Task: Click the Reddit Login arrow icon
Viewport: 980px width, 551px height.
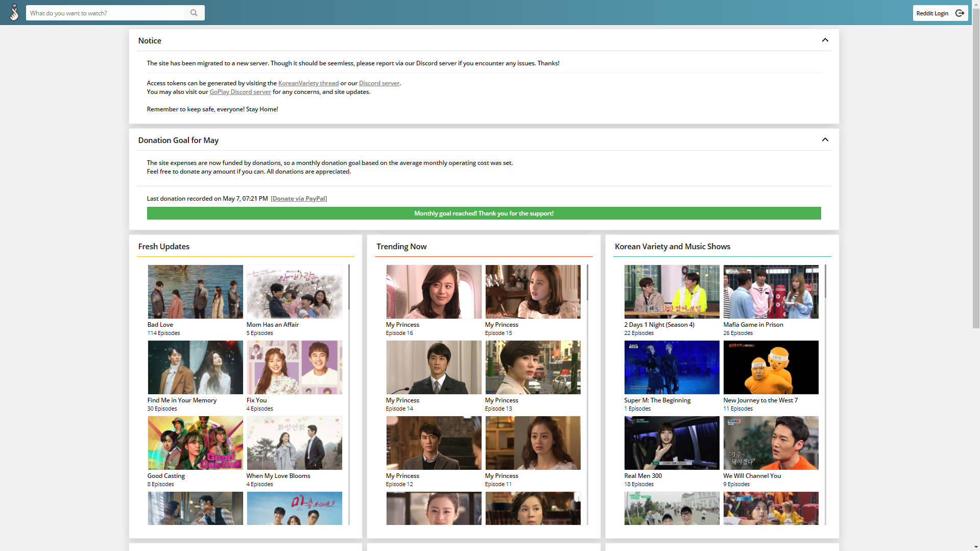Action: click(960, 13)
